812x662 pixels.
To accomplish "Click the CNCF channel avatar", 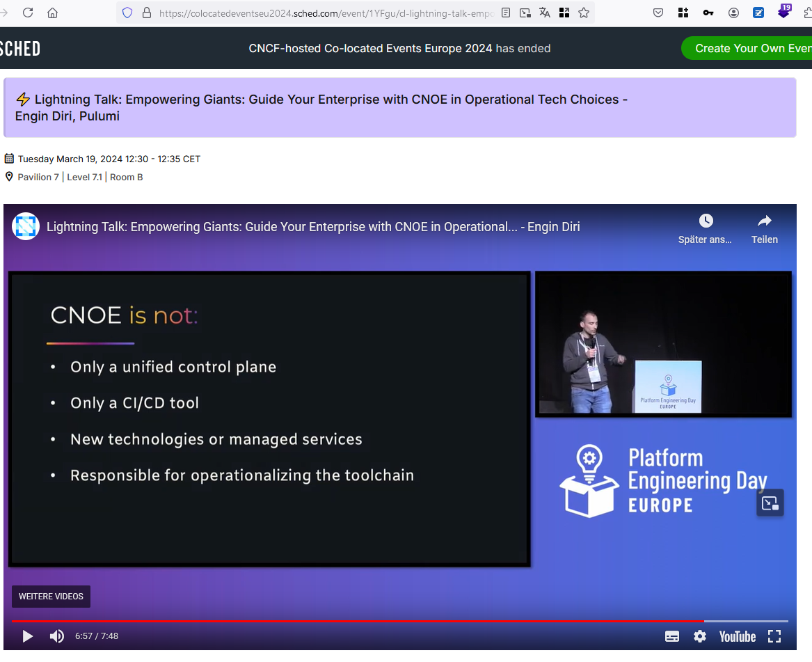I will click(26, 227).
